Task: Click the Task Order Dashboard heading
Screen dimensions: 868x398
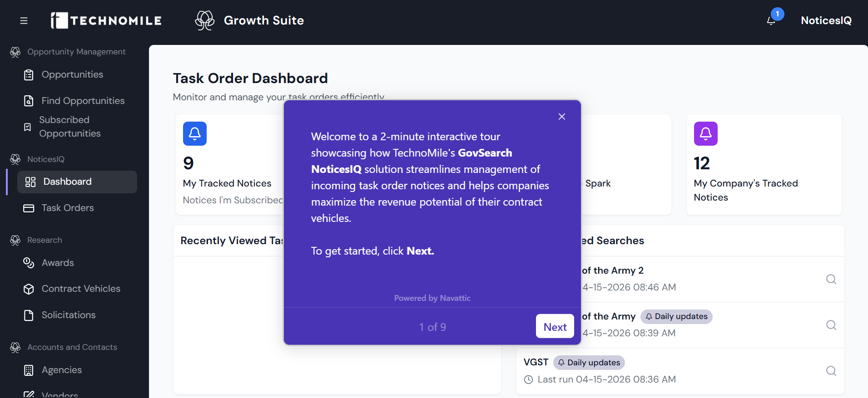Action: pyautogui.click(x=250, y=78)
